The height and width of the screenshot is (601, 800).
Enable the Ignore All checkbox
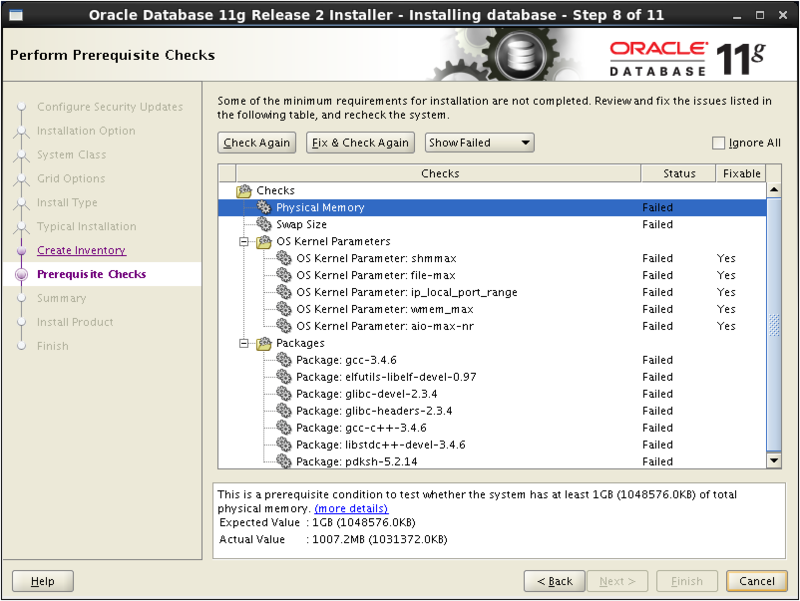(718, 143)
